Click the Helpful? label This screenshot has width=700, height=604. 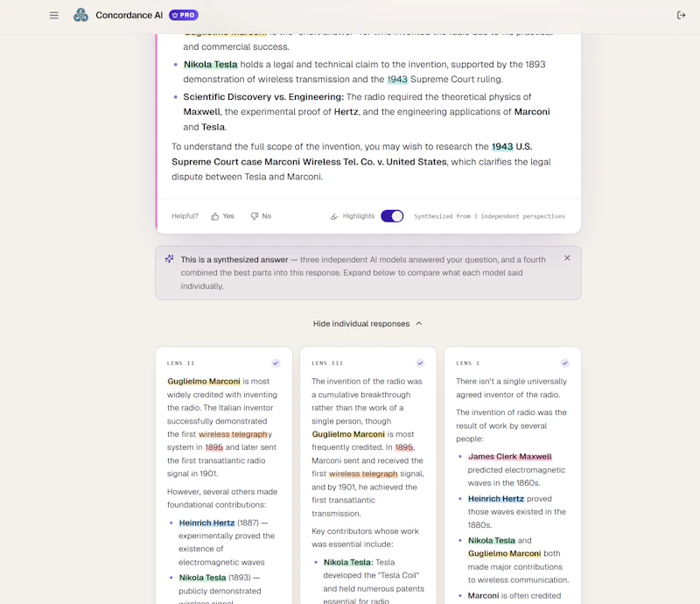coord(185,216)
